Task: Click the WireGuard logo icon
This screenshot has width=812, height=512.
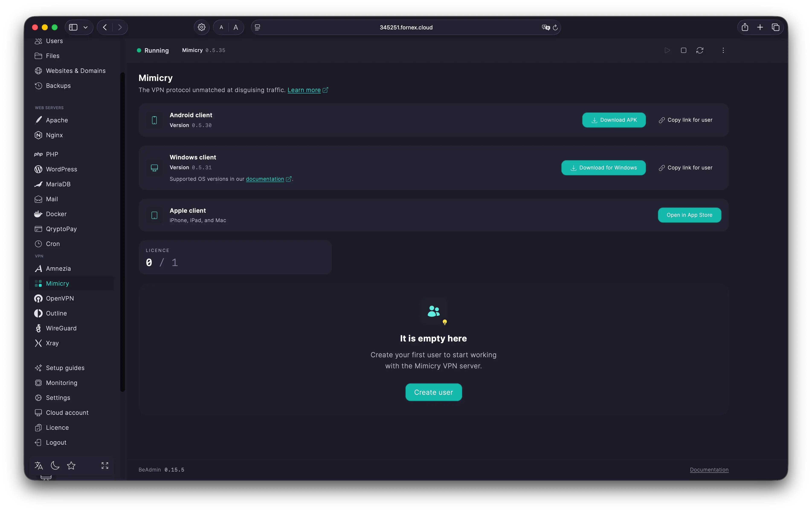Action: [x=38, y=328]
